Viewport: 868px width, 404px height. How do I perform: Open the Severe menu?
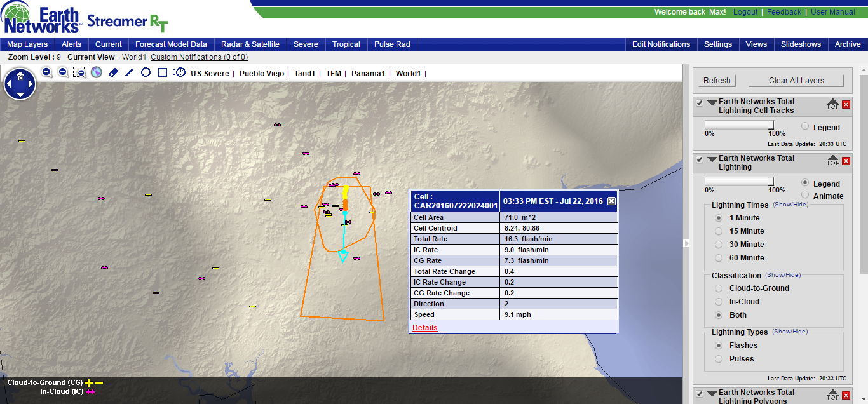[x=306, y=44]
